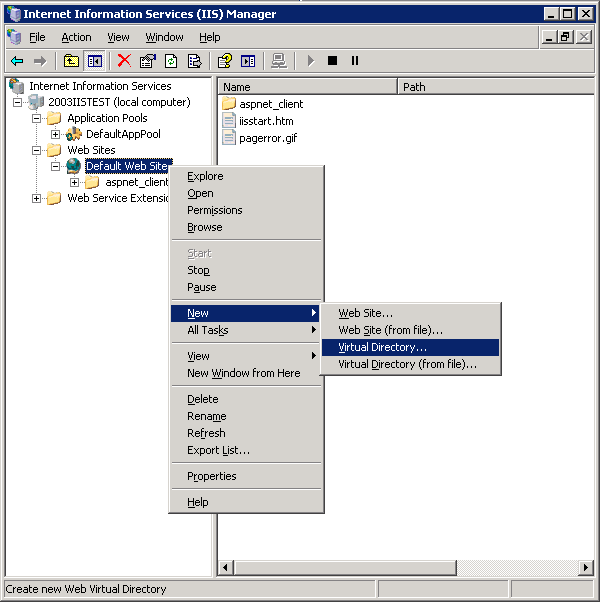The width and height of the screenshot is (600, 602).
Task: Click the Stop item square icon
Action: (332, 61)
